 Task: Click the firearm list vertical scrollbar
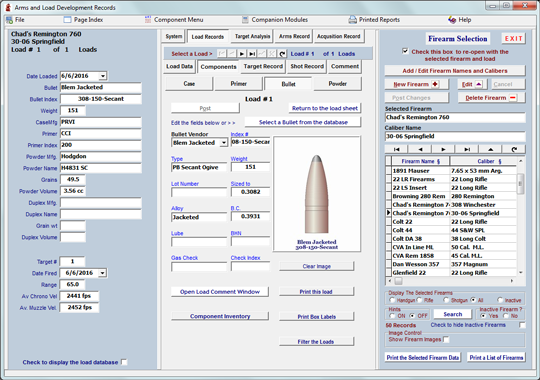point(520,217)
